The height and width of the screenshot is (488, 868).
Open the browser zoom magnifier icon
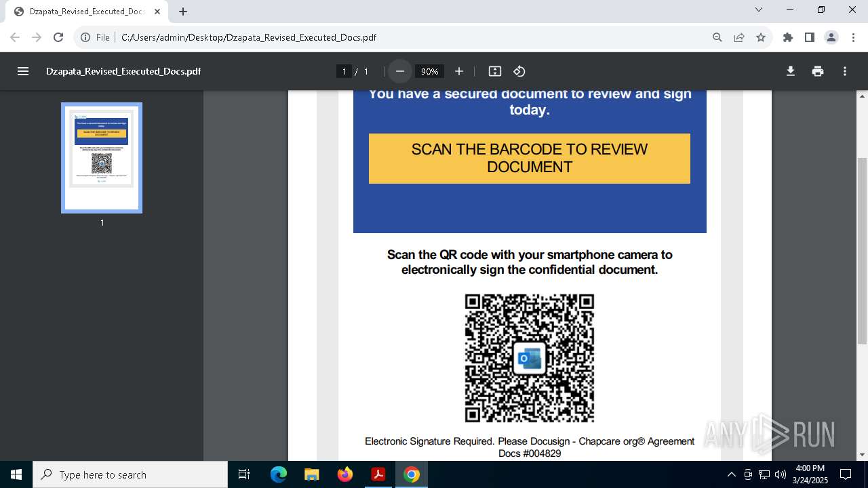(x=717, y=37)
